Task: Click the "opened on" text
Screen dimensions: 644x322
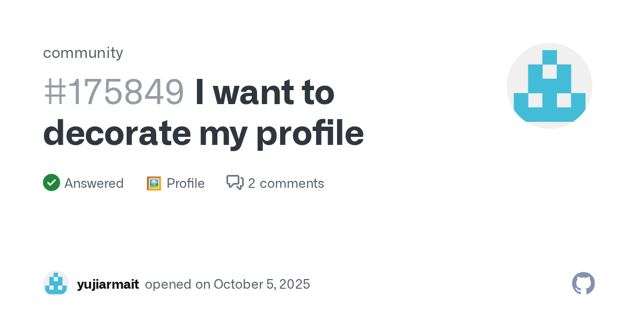Action: tap(178, 284)
